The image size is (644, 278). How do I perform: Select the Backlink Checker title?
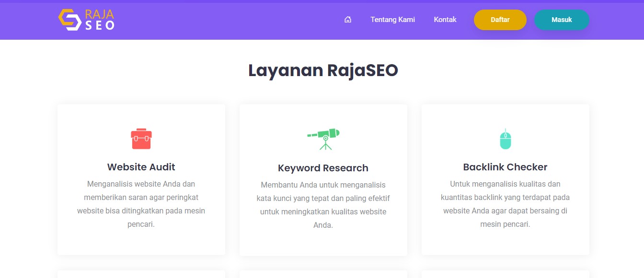coord(505,167)
